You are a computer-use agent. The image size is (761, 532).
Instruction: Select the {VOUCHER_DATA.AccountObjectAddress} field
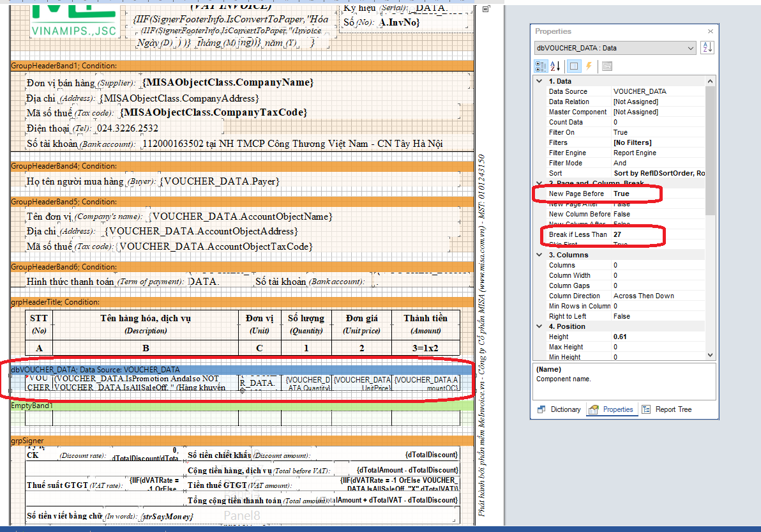pyautogui.click(x=201, y=232)
